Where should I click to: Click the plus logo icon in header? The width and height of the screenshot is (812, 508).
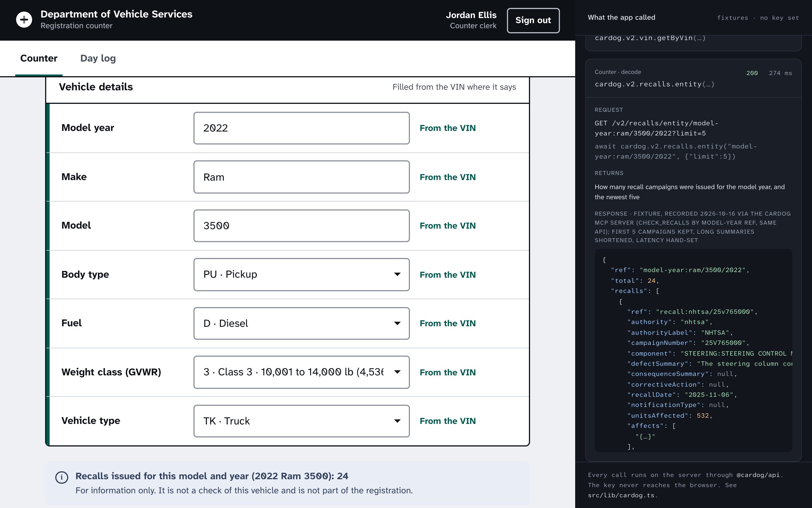(24, 20)
